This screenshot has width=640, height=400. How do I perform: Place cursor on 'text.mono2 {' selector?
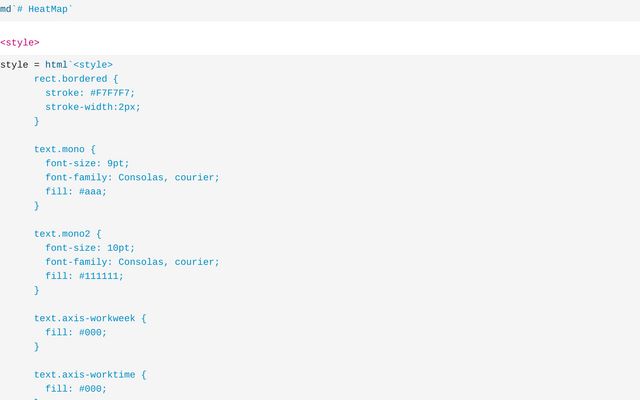68,234
